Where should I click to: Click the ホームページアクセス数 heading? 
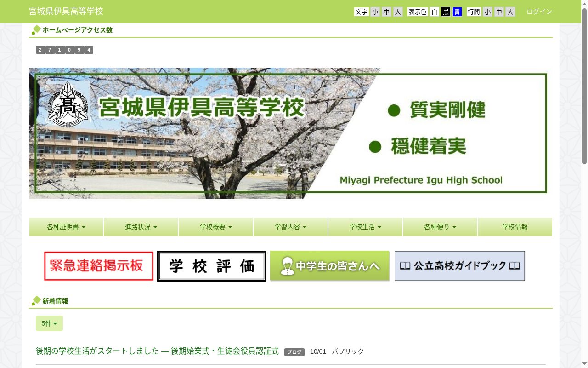78,30
